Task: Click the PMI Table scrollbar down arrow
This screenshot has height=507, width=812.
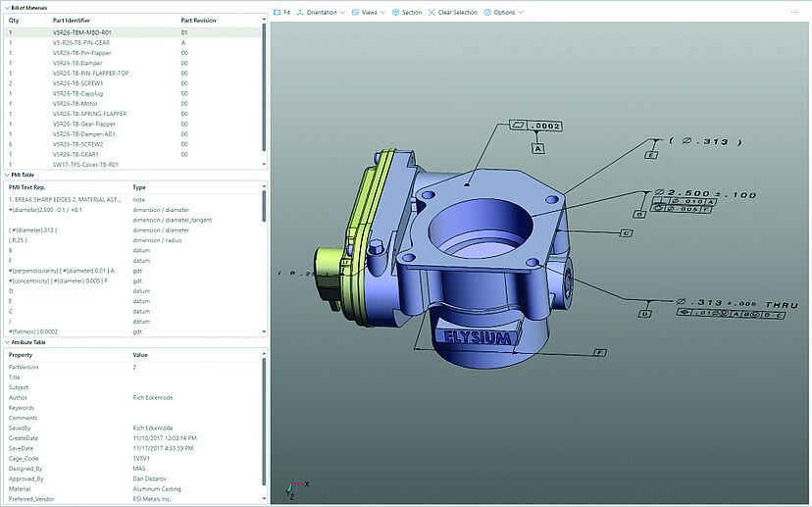Action: [264, 331]
